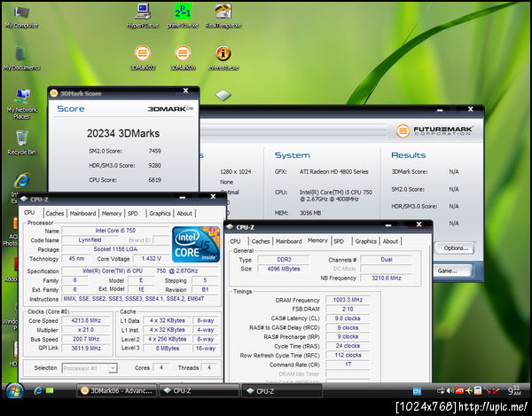
Task: Click the SM2.0 Score 7459 value
Action: click(154, 151)
